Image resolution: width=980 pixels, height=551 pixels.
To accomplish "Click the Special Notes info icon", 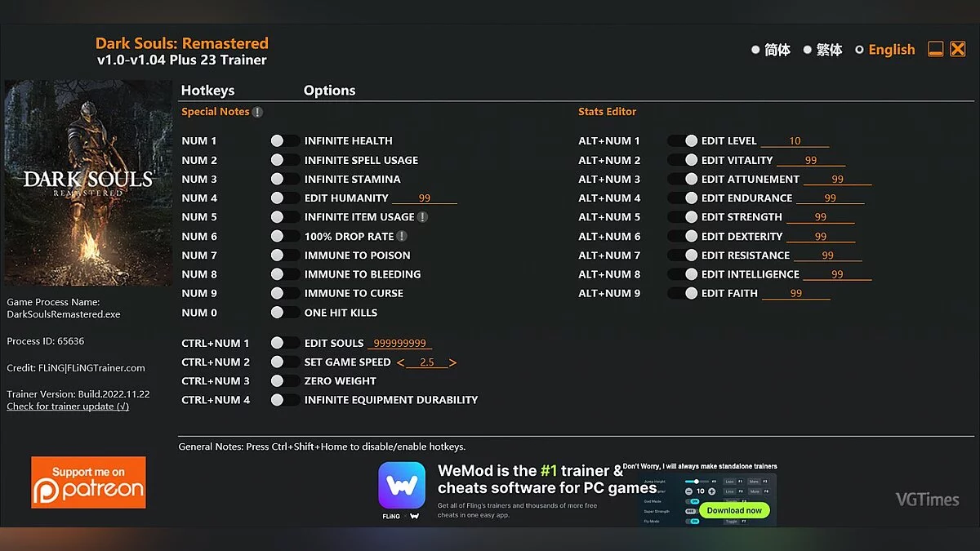I will (257, 112).
